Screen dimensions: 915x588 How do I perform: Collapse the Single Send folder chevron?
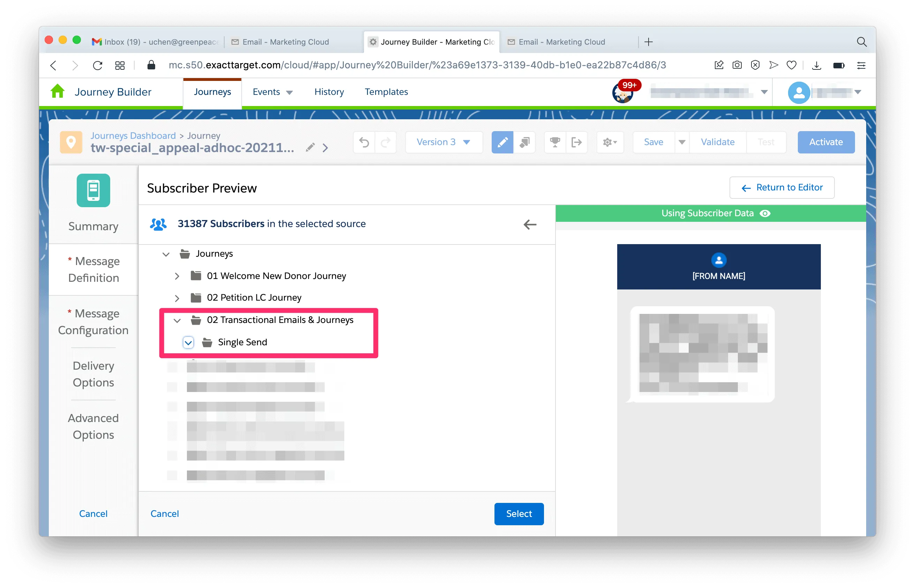click(188, 342)
